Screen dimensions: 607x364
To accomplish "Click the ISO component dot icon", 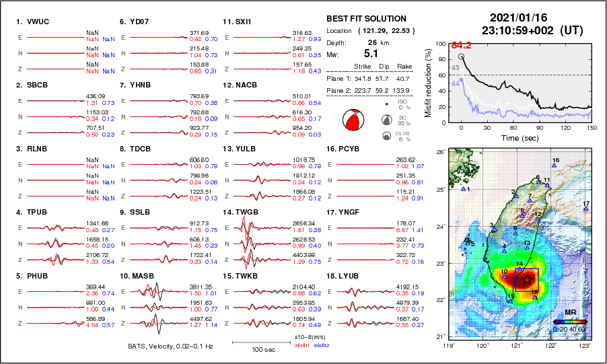I will click(x=386, y=104).
